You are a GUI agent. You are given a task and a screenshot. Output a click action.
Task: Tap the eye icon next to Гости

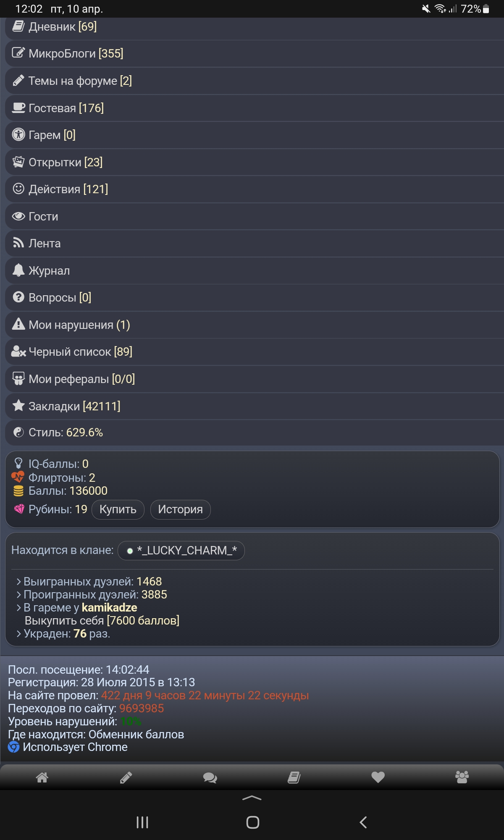18,216
